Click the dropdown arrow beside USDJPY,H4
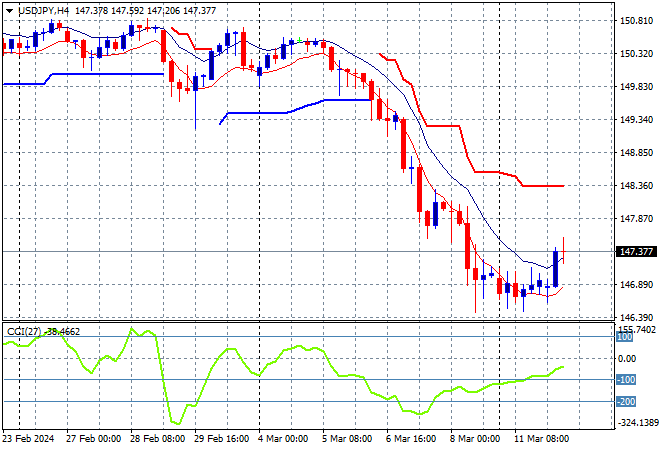This screenshot has height=450, width=660. pyautogui.click(x=9, y=9)
